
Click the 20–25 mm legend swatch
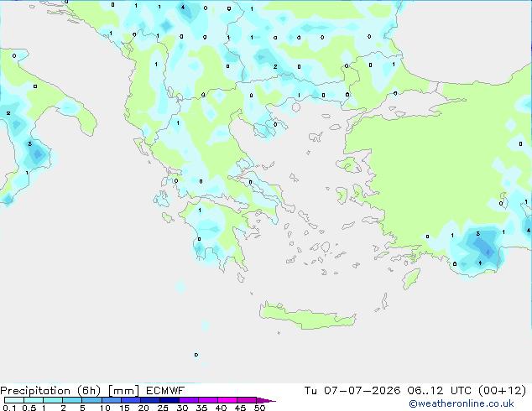tap(149, 400)
